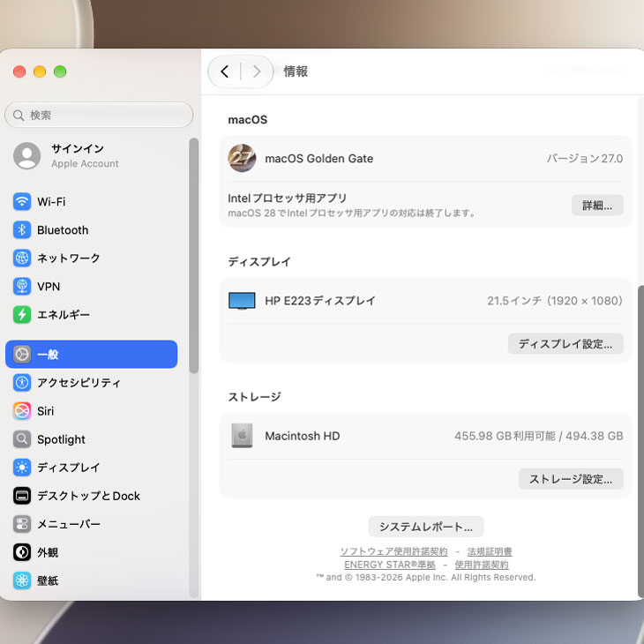Screen dimensions: 644x644
Task: Open Wi-Fi settings pane
Action: click(91, 202)
